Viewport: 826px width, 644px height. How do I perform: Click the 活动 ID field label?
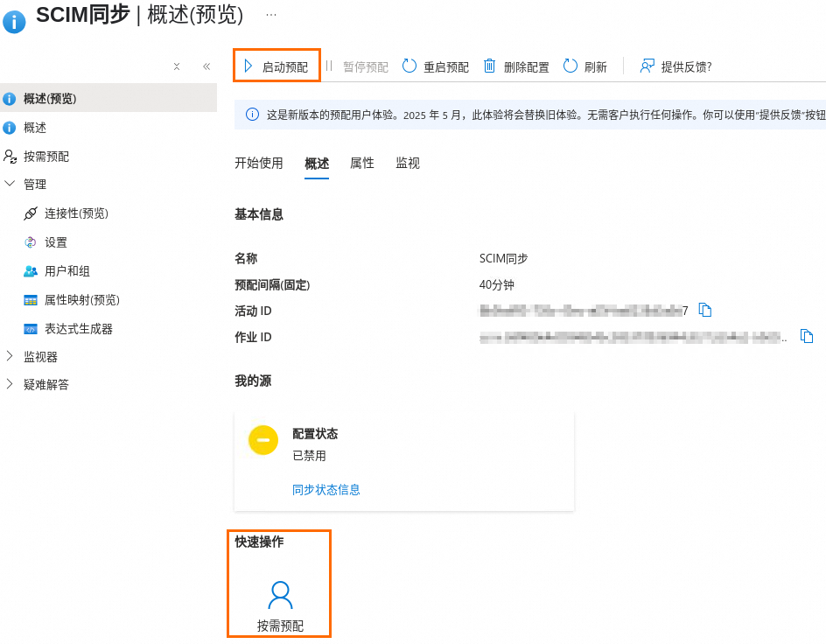[253, 311]
